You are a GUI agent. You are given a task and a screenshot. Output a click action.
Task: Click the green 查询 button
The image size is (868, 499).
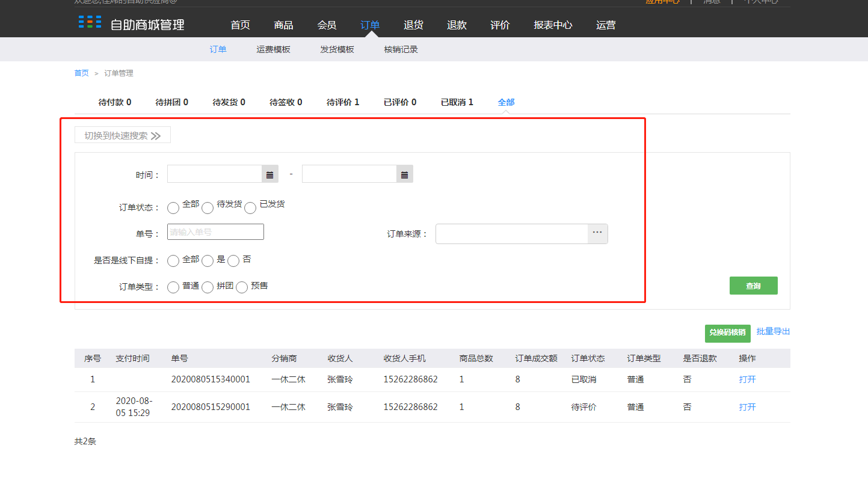(753, 286)
